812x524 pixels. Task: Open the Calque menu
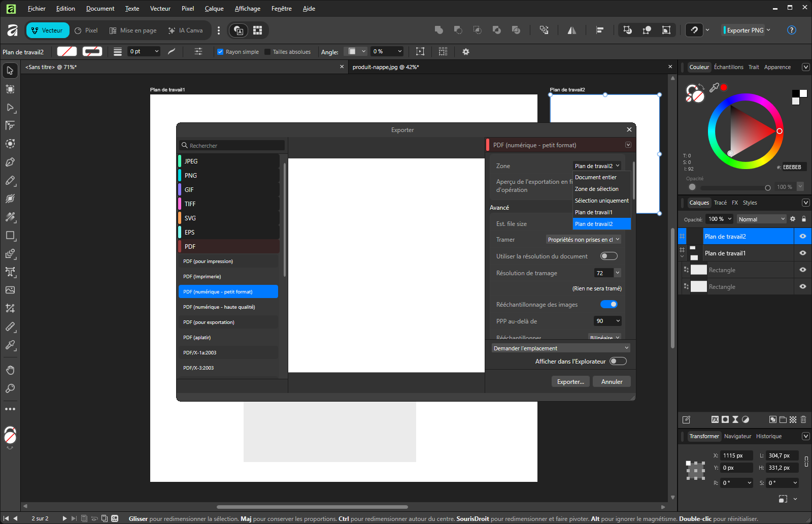pos(214,9)
